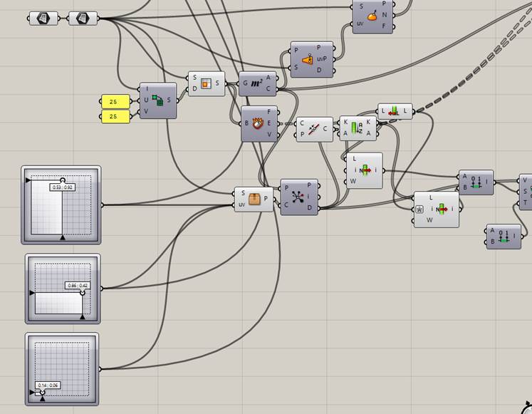Click the lower yellow 25 panel
The height and width of the screenshot is (414, 532).
[113, 116]
